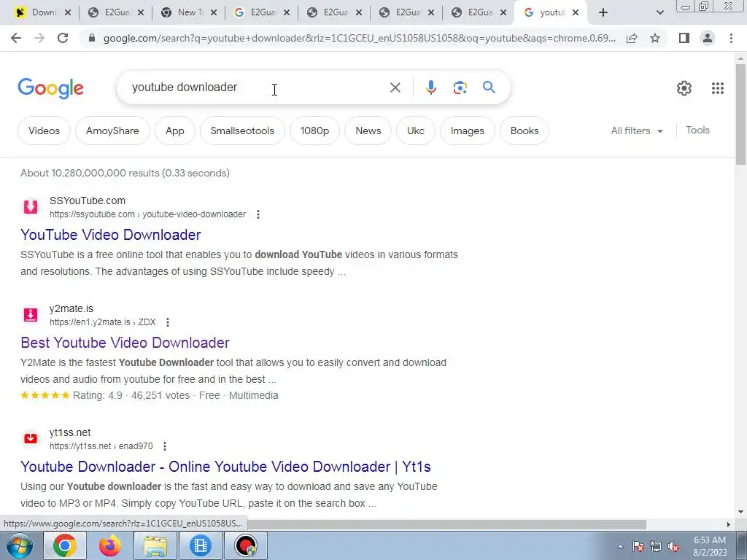747x560 pixels.
Task: Select the youtube downloader search tab
Action: (550, 13)
